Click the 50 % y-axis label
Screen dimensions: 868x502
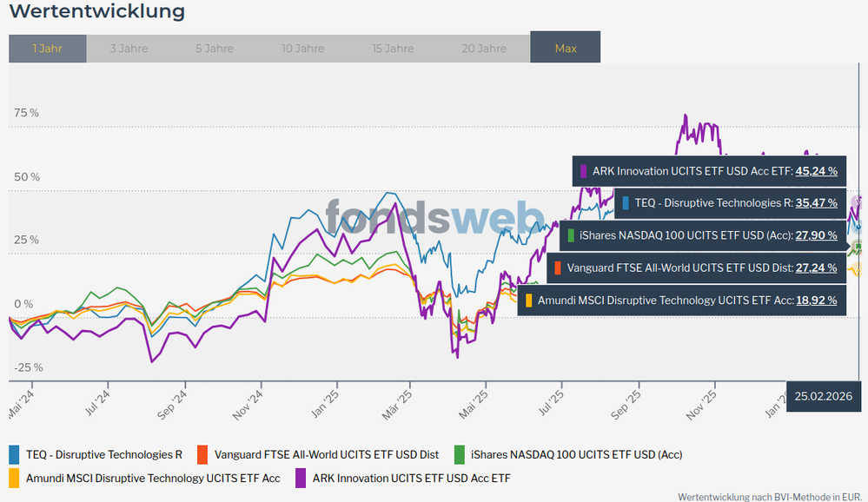27,177
